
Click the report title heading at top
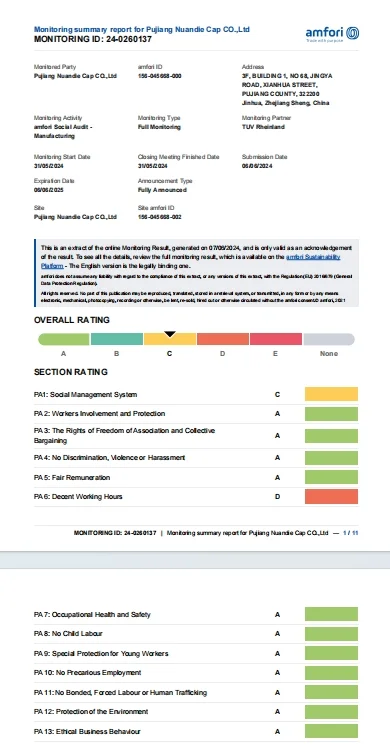pyautogui.click(x=142, y=29)
